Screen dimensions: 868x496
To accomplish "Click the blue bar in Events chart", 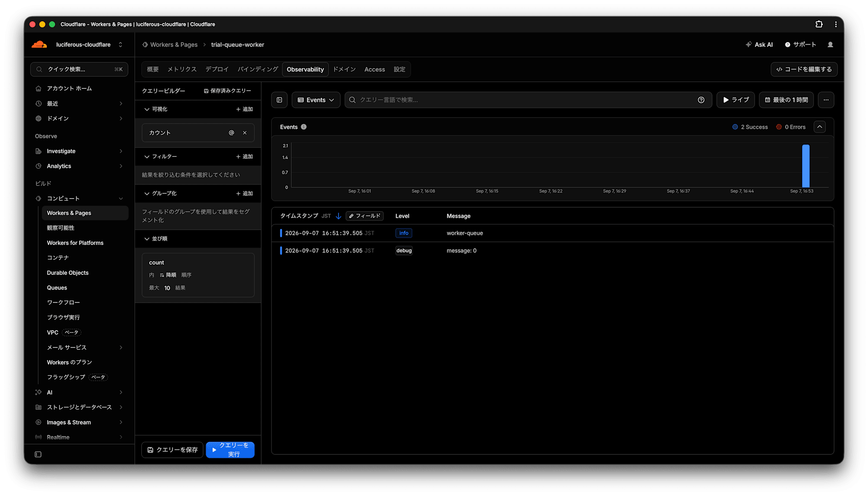I will click(x=806, y=166).
